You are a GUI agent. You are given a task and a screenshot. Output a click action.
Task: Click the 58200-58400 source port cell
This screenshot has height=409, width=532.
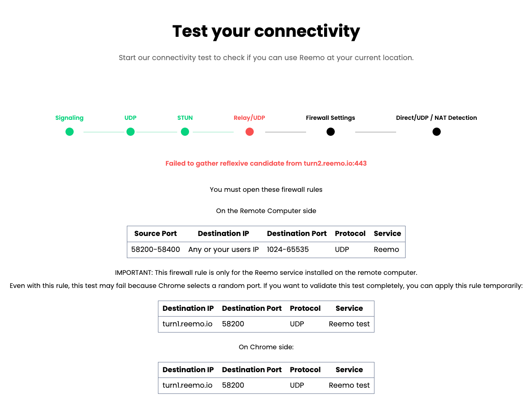[156, 249]
